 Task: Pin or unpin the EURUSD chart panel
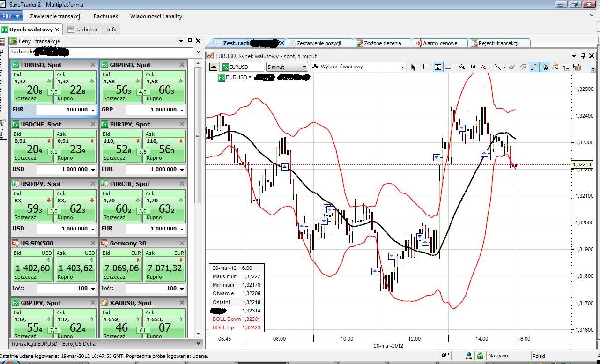click(x=584, y=56)
